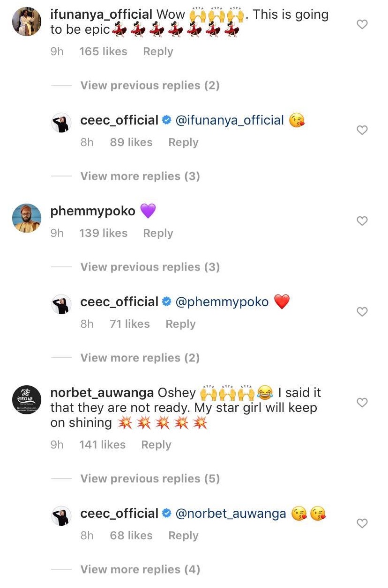Screen dimensions: 388x588
Task: Open ifunanya_official's profile picture
Action: [x=27, y=22]
